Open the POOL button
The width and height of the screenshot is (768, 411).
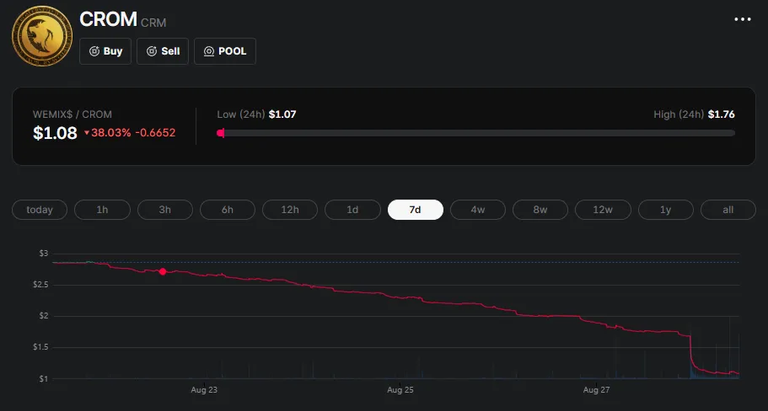(x=225, y=51)
